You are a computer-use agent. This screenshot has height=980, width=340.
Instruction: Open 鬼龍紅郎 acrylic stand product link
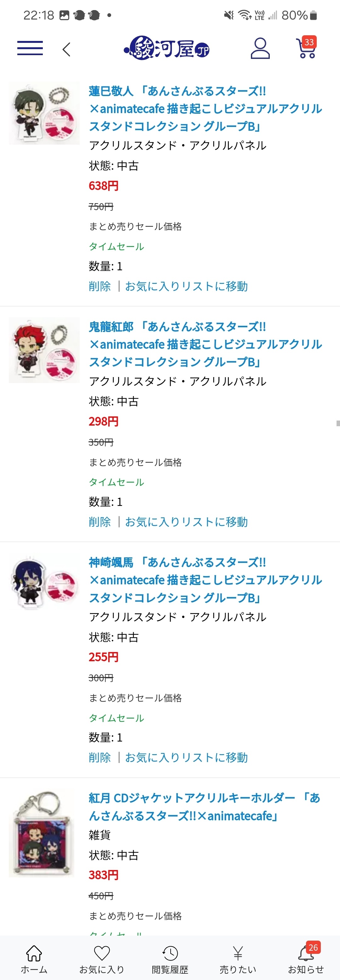point(205,344)
